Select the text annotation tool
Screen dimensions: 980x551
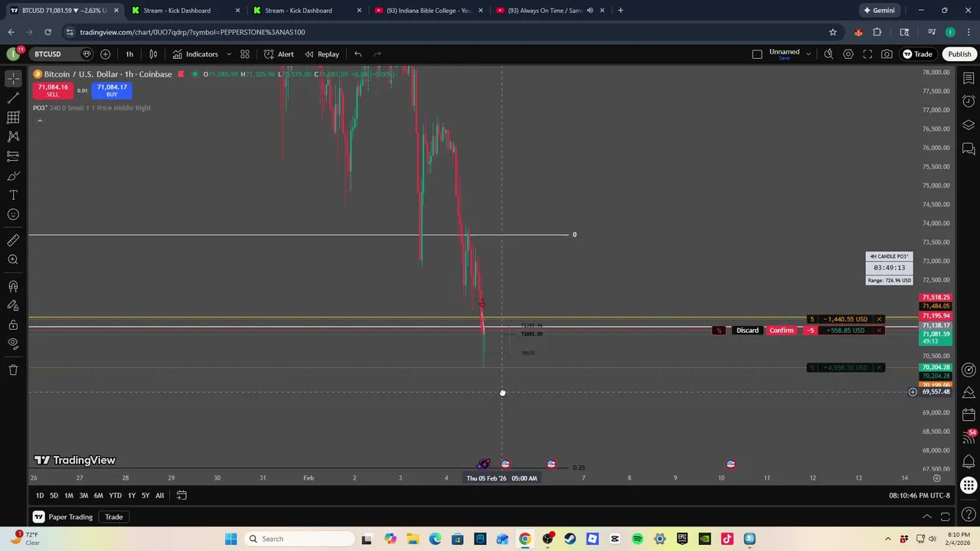(13, 195)
